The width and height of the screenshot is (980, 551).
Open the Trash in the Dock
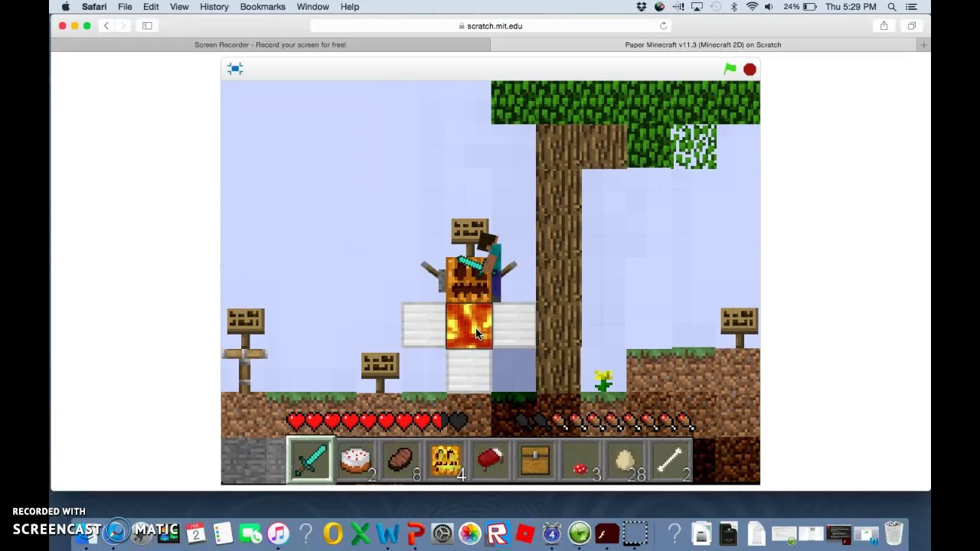click(893, 533)
